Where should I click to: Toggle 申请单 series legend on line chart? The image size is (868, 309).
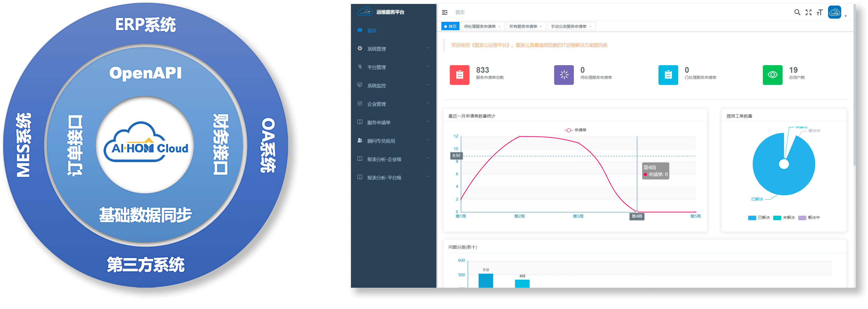coord(575,130)
